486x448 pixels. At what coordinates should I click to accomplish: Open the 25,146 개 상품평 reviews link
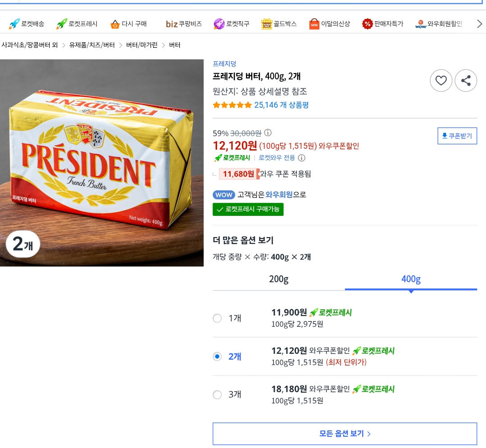click(x=281, y=105)
